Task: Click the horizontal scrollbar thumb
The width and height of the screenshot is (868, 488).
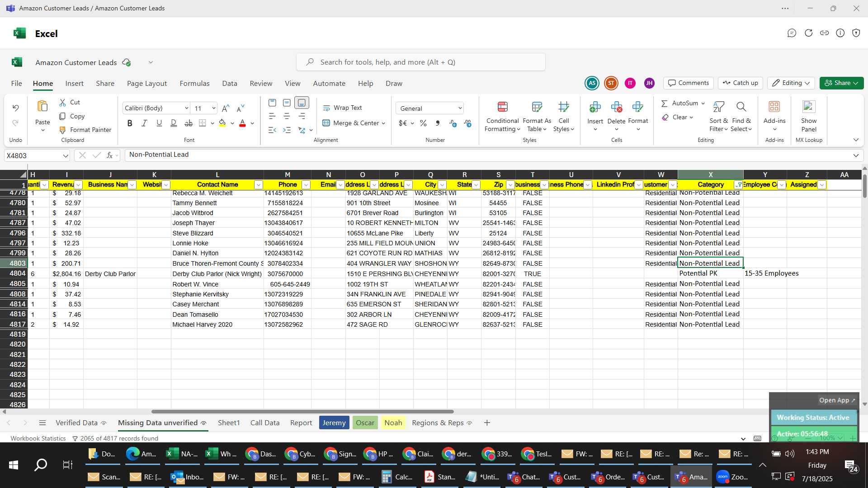Action: (x=302, y=412)
